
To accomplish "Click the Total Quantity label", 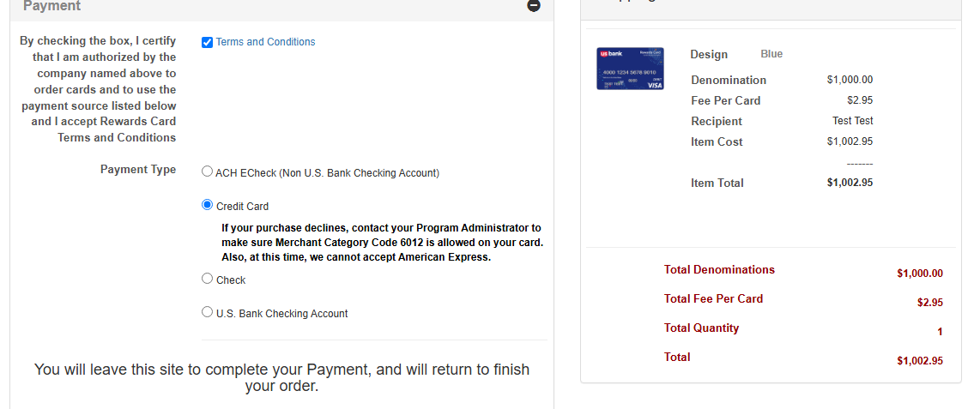I will (701, 328).
